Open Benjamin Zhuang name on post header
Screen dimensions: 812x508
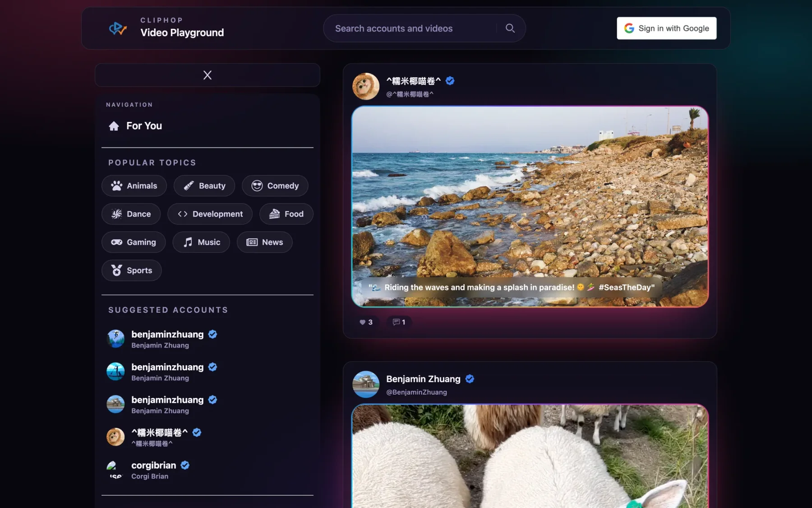tap(423, 379)
